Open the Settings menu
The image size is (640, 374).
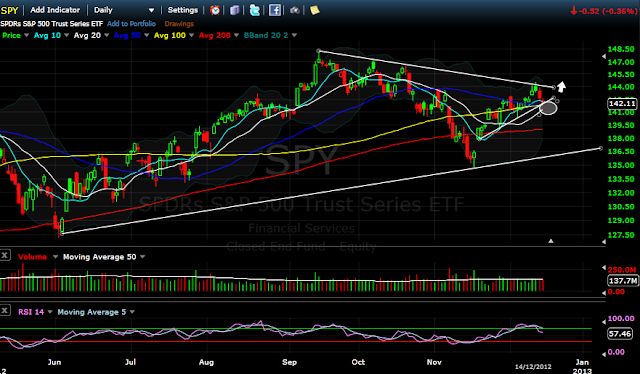182,10
